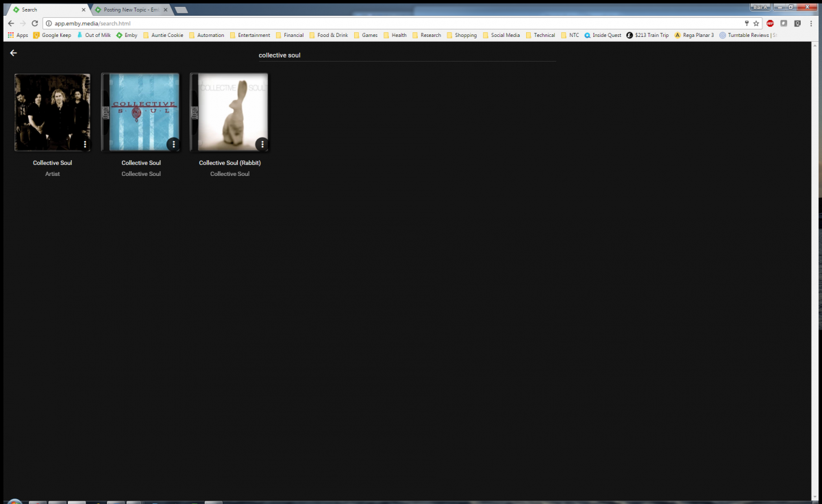
Task: Click 'Collective Soul (Rabbit)' title text
Action: tap(229, 163)
